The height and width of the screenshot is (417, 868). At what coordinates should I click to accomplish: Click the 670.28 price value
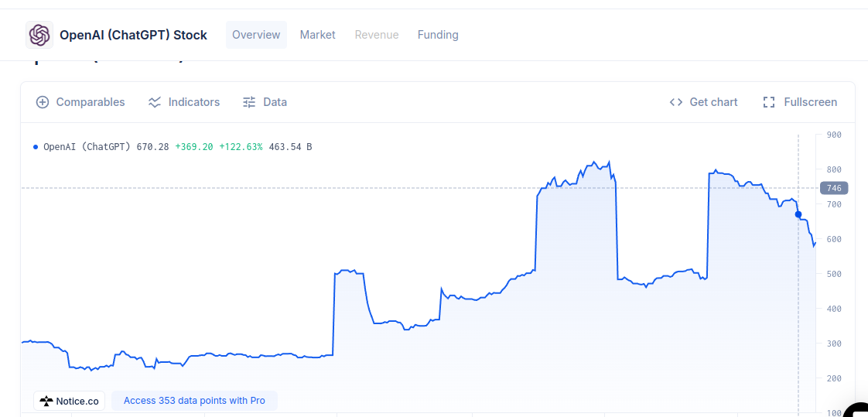152,147
